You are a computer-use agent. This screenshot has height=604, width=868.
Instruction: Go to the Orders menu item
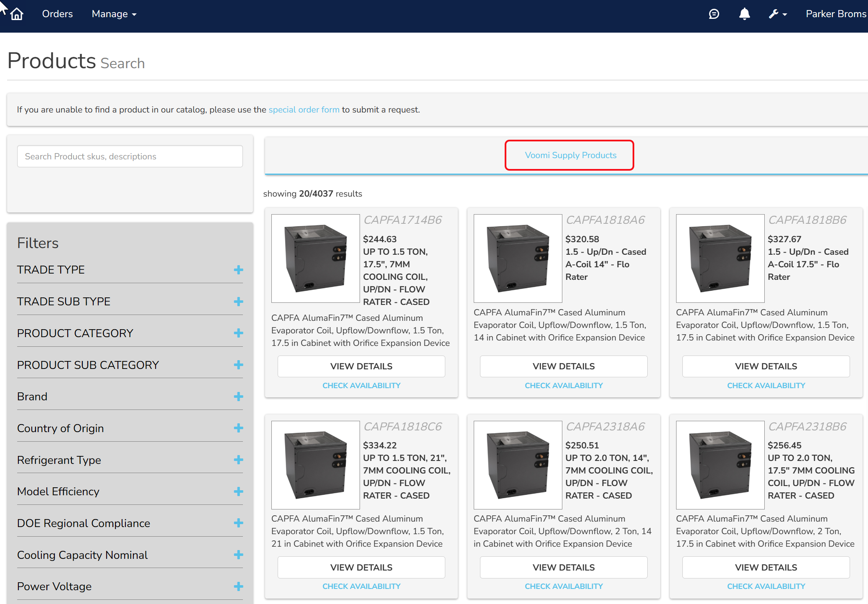pyautogui.click(x=57, y=14)
